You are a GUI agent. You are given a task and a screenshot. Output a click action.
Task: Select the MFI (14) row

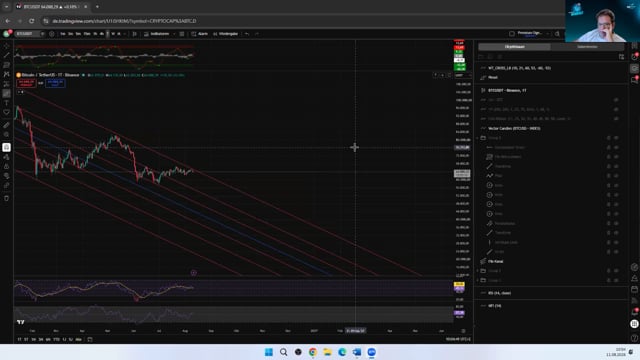(x=551, y=305)
